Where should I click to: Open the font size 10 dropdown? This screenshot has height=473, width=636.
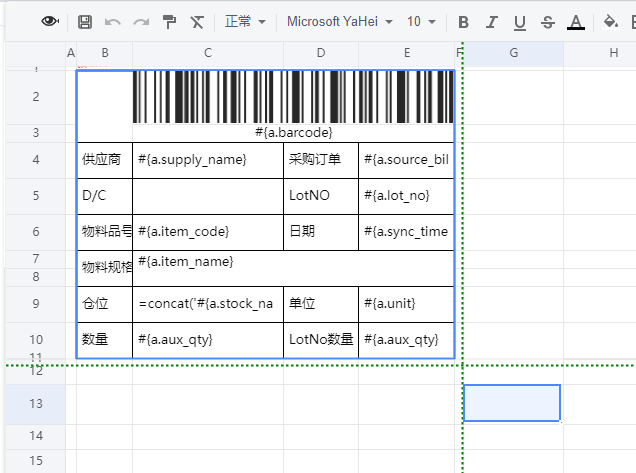pos(421,22)
